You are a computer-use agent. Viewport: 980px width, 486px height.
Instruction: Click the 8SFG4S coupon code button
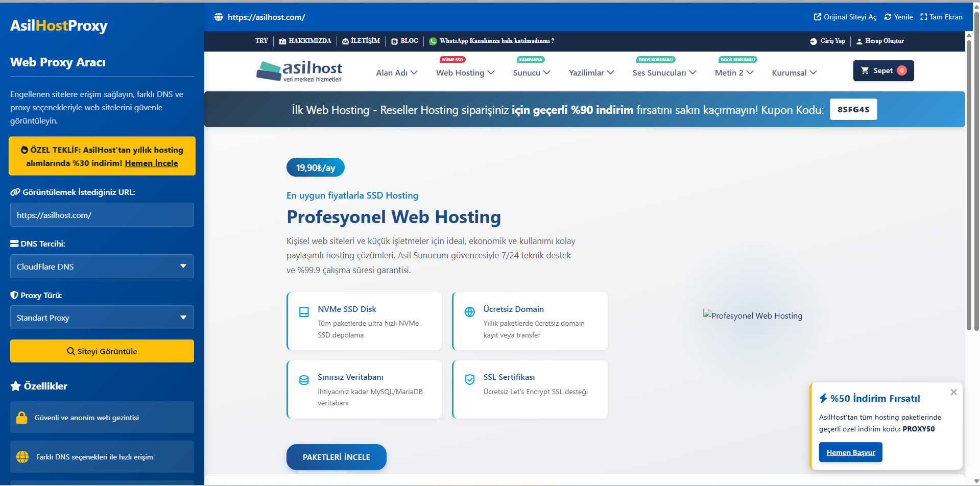tap(853, 109)
